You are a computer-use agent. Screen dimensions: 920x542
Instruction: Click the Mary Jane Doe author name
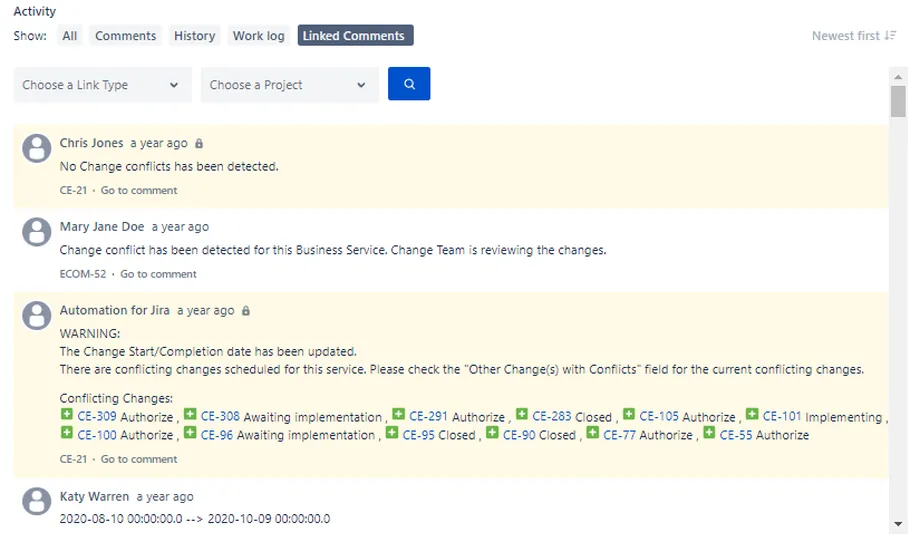point(102,226)
